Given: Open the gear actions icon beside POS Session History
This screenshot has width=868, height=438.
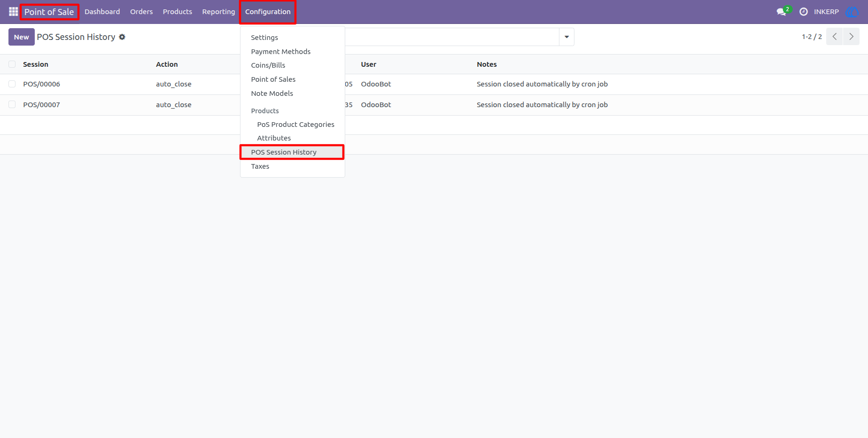Looking at the screenshot, I should [x=122, y=37].
